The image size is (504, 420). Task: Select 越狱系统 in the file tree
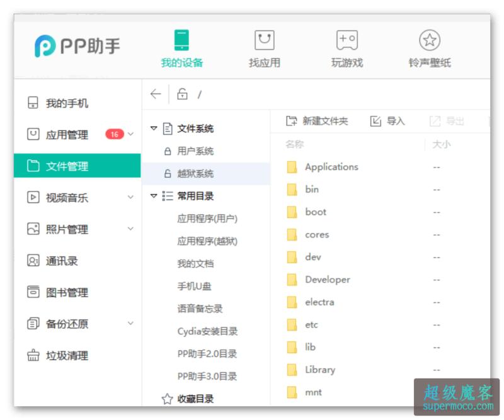(195, 174)
